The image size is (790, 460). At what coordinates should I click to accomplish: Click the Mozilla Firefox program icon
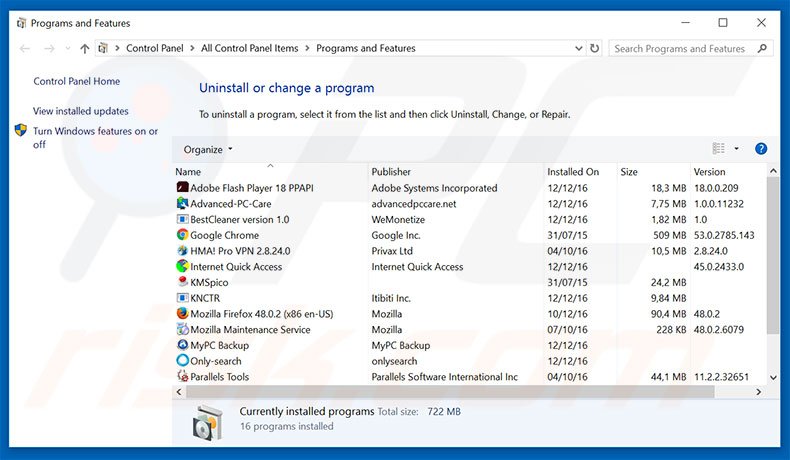[x=182, y=314]
